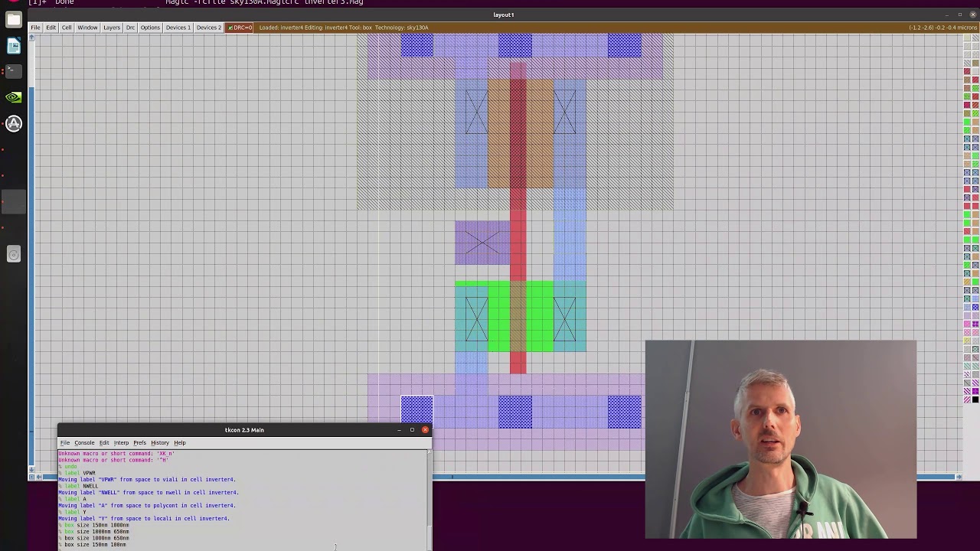
Task: Click the cursor coordinates readout in the title bar
Action: [x=942, y=28]
